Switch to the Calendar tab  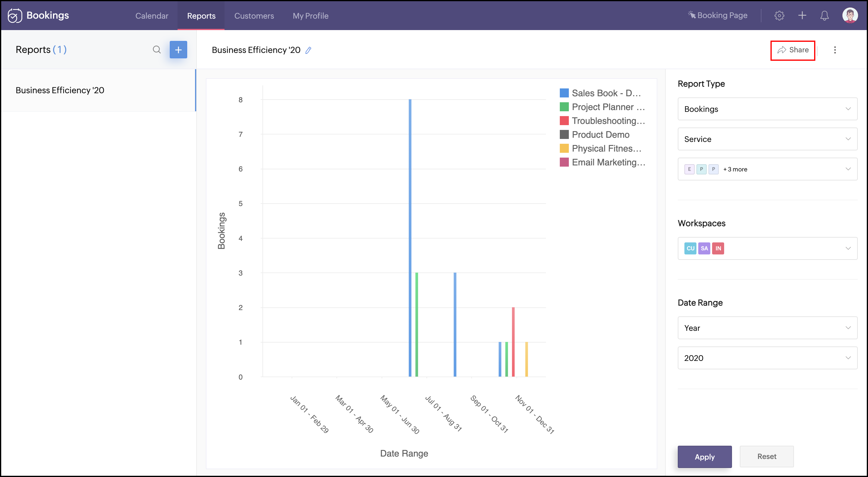152,16
